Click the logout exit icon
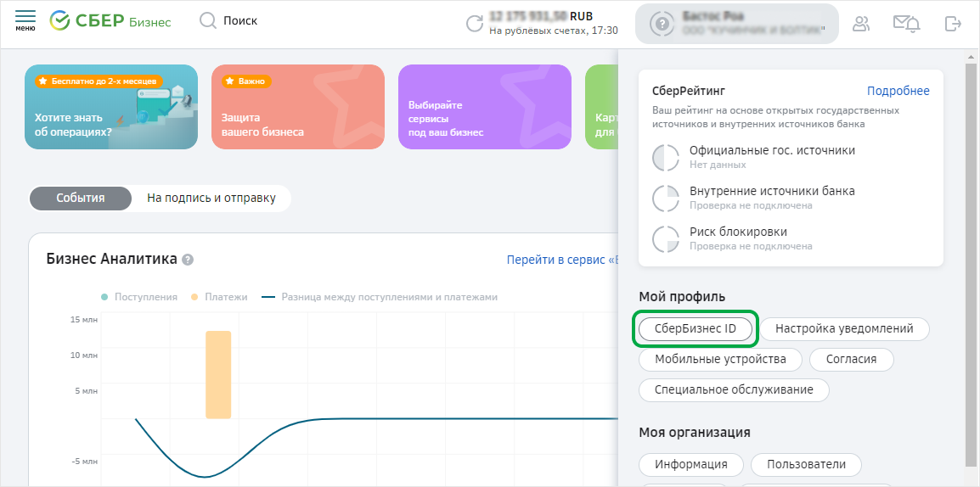 pos(953,24)
